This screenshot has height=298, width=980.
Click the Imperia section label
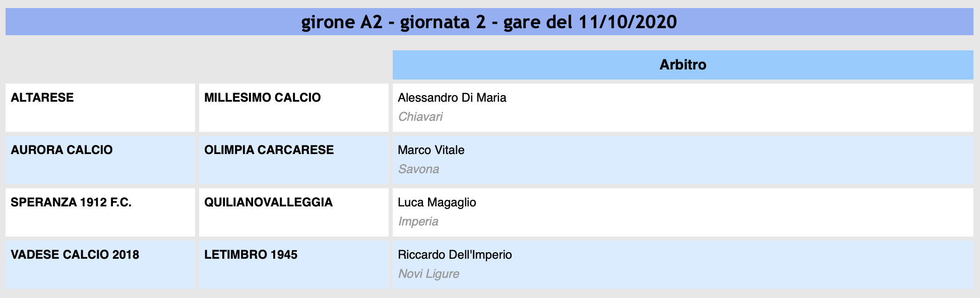(418, 221)
